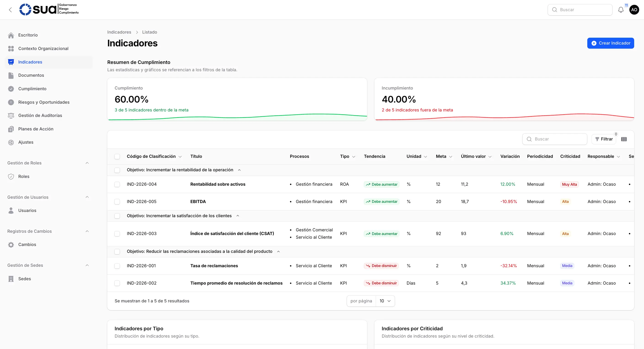This screenshot has width=644, height=349.
Task: Click the Crear Indicador button
Action: pyautogui.click(x=611, y=43)
